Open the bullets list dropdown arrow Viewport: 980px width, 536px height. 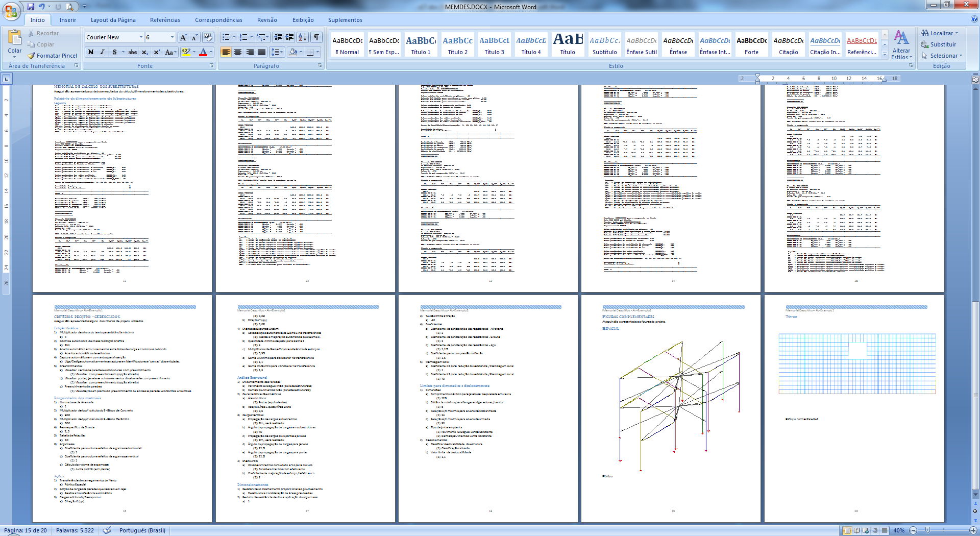tap(234, 37)
